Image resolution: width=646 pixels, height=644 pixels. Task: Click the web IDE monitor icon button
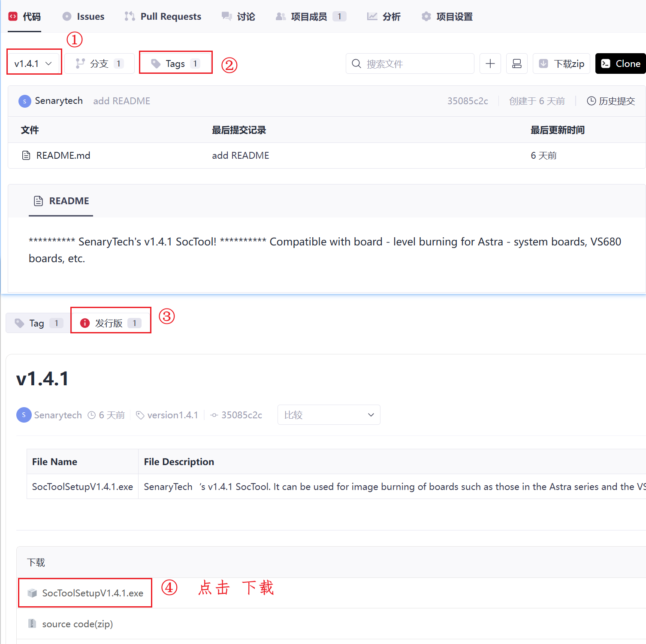[517, 63]
